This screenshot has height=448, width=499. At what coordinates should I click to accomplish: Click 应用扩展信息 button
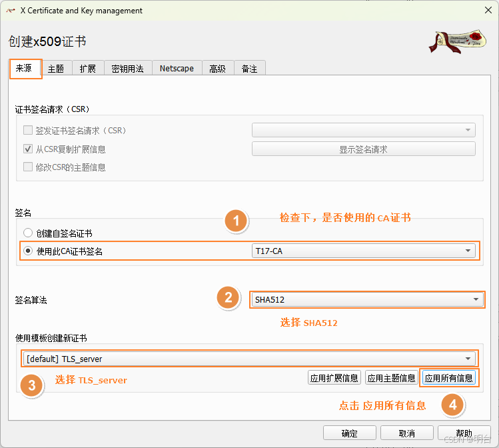click(x=334, y=378)
